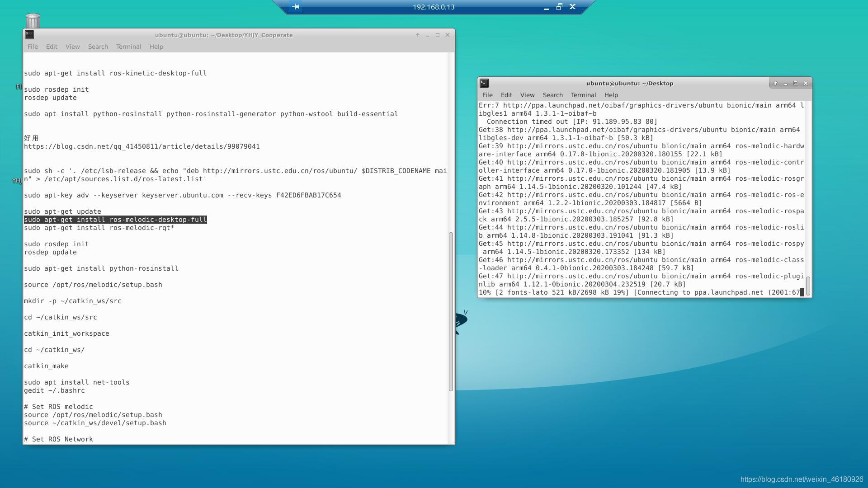Close the right Desktop terminal window

point(806,83)
